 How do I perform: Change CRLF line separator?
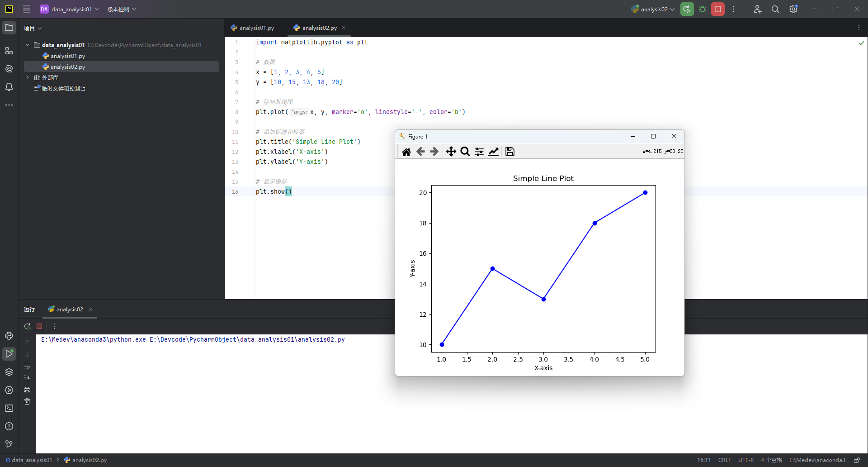(725, 460)
